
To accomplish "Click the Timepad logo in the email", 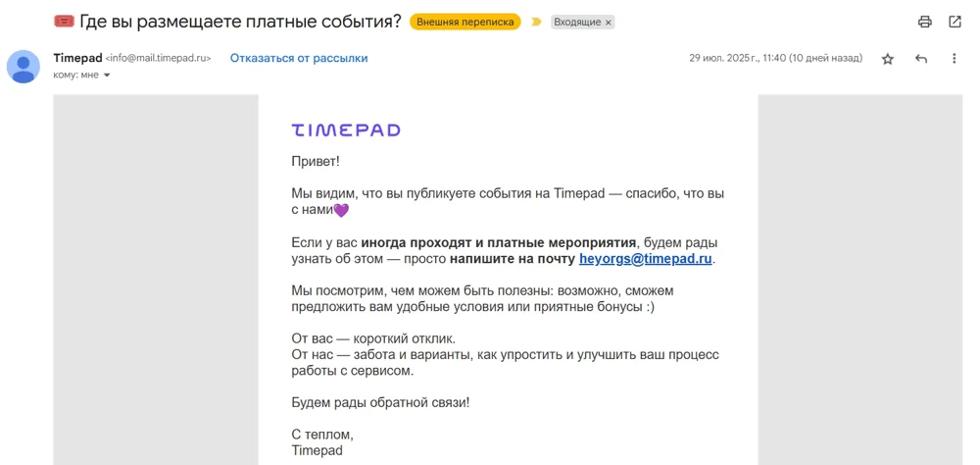I will tap(346, 129).
